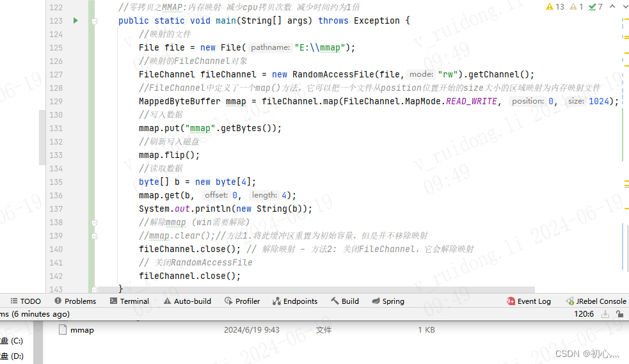The image size is (629, 364).
Task: Open the Event Log panel
Action: [x=529, y=301]
